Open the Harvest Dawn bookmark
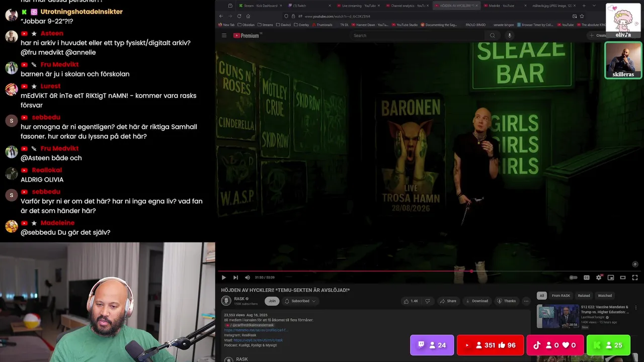 [369, 25]
